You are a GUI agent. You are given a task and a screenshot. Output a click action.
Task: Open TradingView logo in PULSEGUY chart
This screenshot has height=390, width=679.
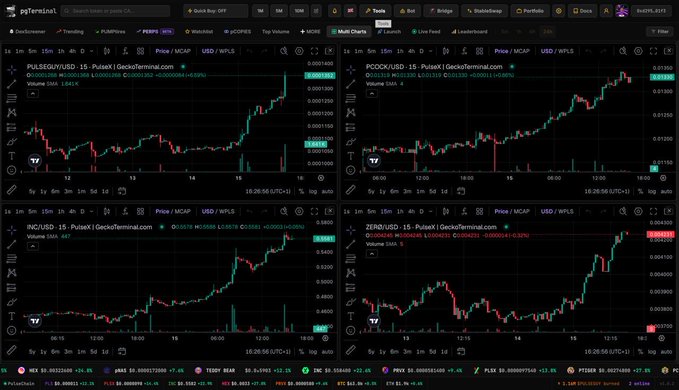[35, 161]
